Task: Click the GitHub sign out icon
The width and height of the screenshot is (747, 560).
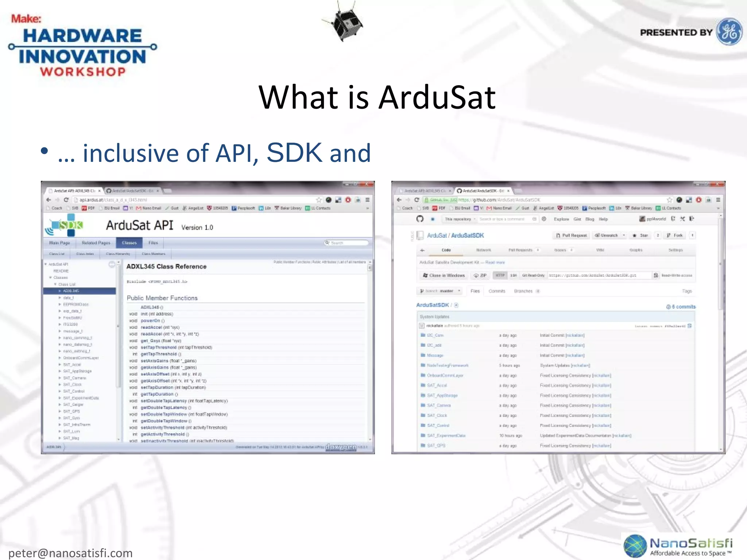Action: pyautogui.click(x=691, y=219)
